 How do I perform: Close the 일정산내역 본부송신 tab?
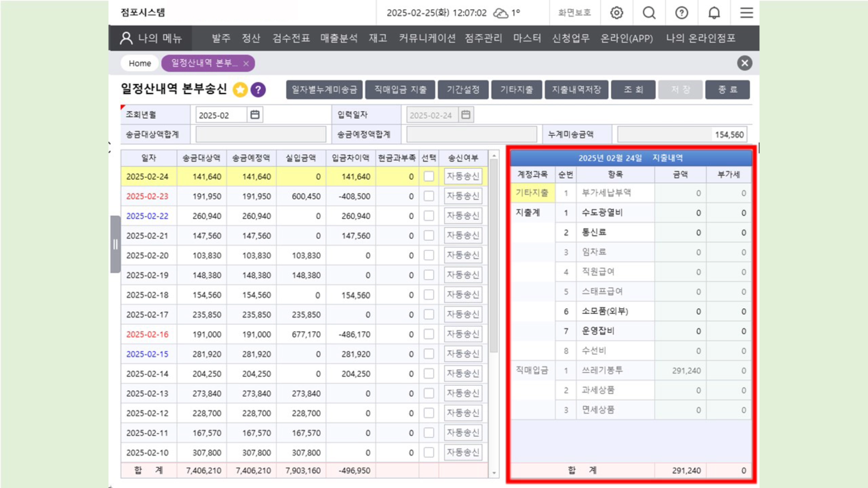(x=246, y=64)
